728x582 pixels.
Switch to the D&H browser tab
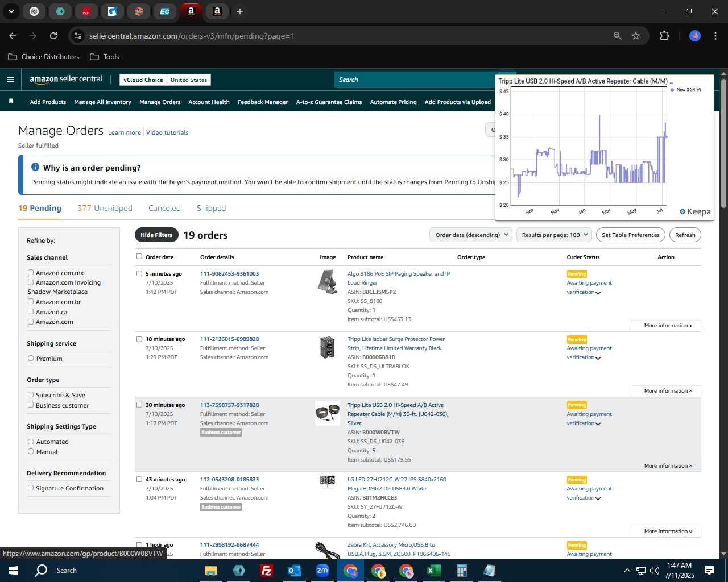pos(86,11)
